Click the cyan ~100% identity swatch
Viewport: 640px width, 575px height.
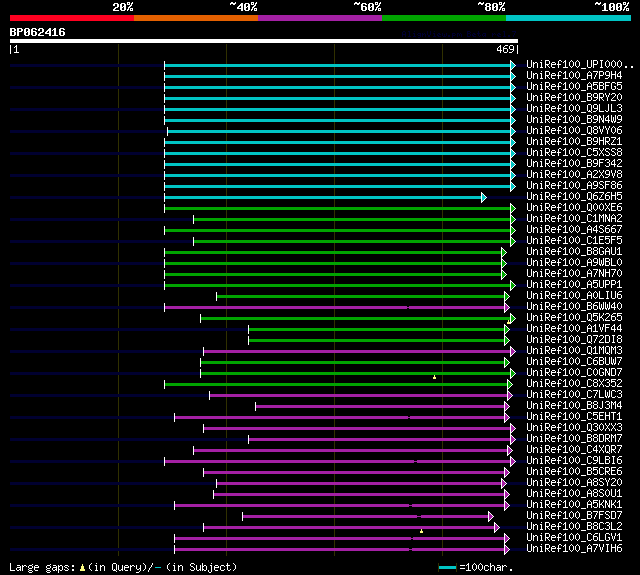(569, 18)
